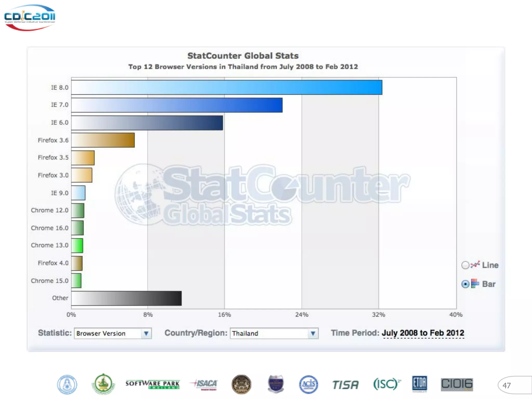This screenshot has height=399, width=532.
Task: Open the Country/Region dropdown arrow
Action: coord(313,333)
